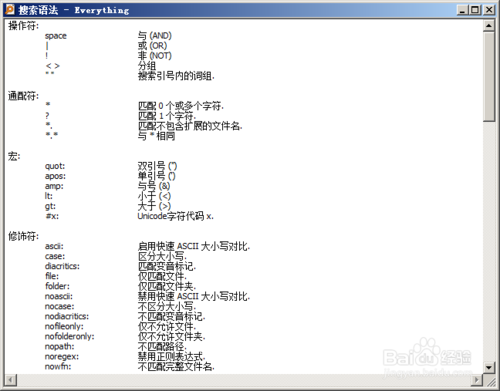
Task: Click the 'apos:' macro text
Action: pos(55,176)
